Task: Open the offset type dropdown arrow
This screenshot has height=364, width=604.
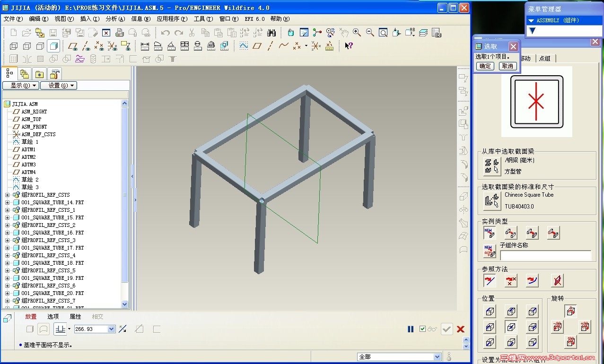Action: [69, 329]
